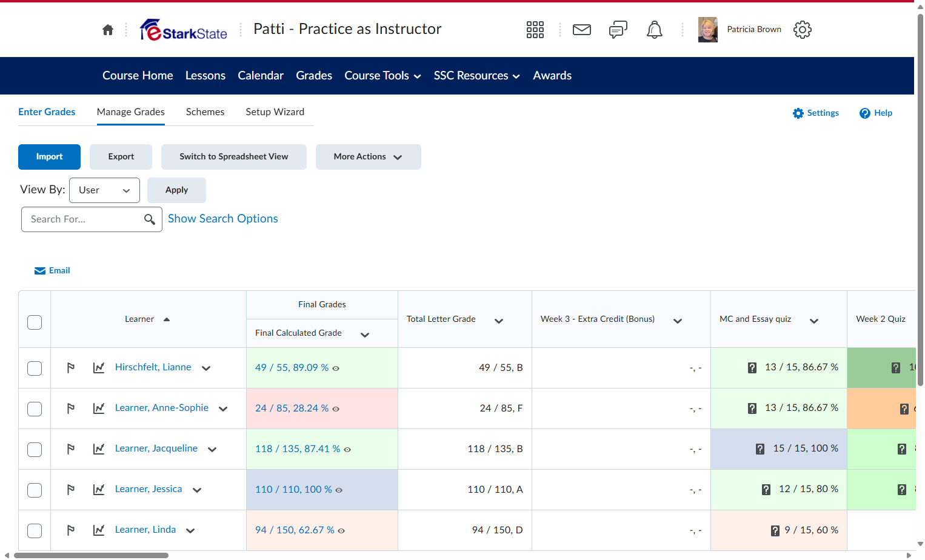Sort by the Learner column header
This screenshot has width=925, height=560.
pyautogui.click(x=147, y=319)
